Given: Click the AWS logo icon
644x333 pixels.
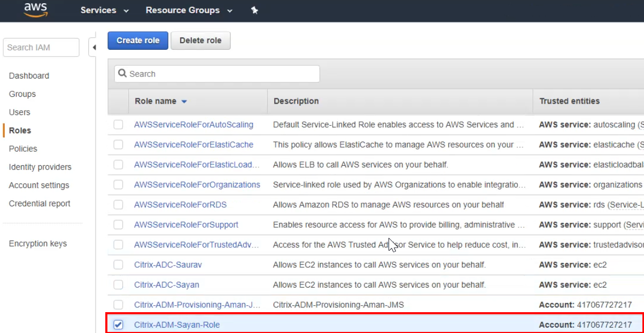Looking at the screenshot, I should [x=36, y=10].
